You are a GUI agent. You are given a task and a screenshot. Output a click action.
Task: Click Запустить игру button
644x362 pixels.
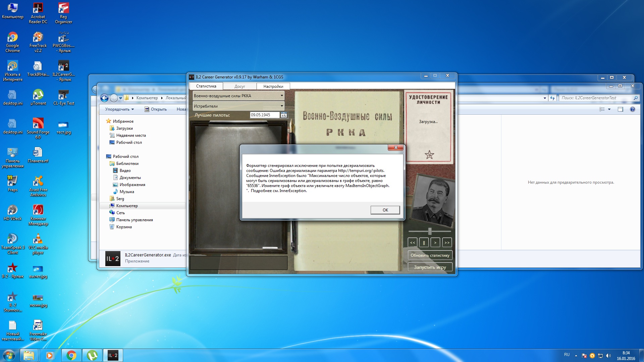click(430, 267)
